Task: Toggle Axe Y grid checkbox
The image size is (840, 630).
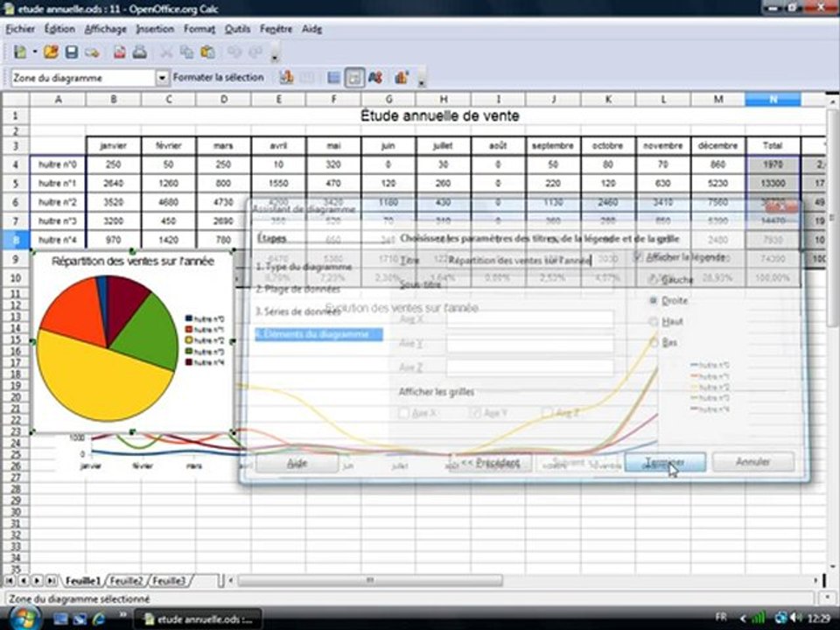Action: click(474, 413)
